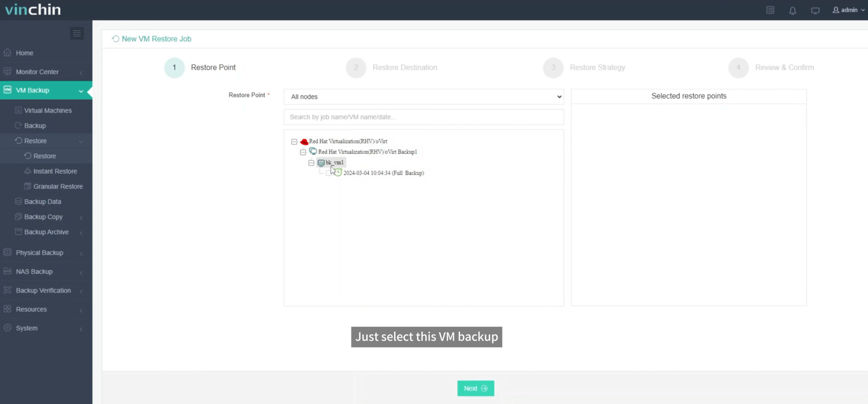Click step 4 Review & Confirm
Image resolution: width=868 pixels, height=404 pixels.
point(771,68)
